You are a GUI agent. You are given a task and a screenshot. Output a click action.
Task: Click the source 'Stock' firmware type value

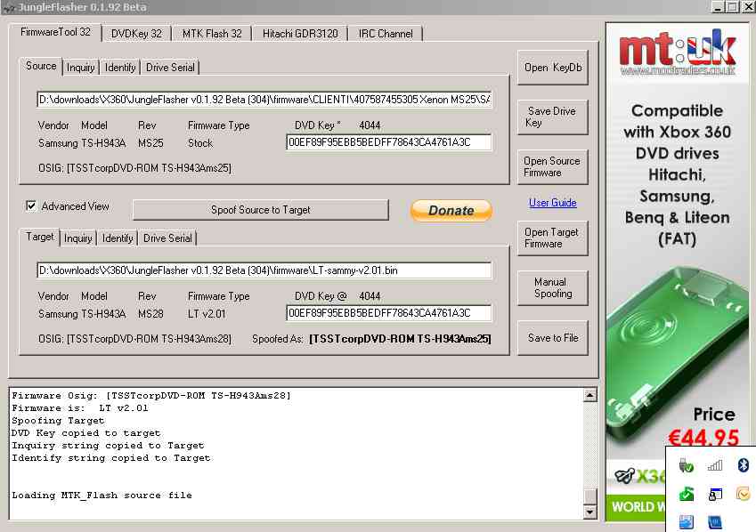(x=200, y=143)
